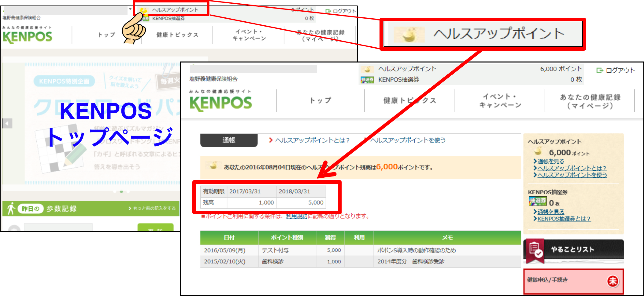This screenshot has width=644, height=296.
Task: Click ヘルスアップポイント in front window header
Action: 407,69
